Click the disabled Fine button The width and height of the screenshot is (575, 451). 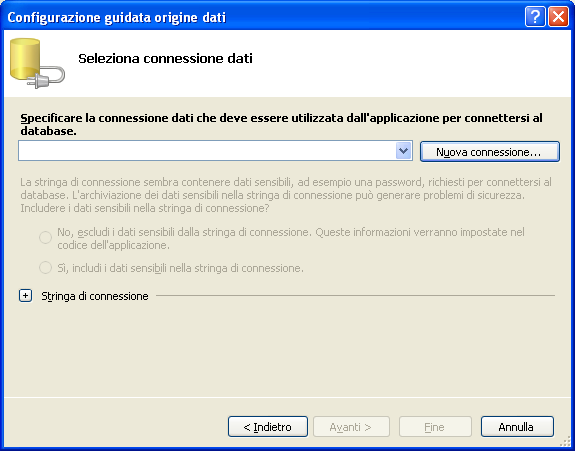pos(435,427)
